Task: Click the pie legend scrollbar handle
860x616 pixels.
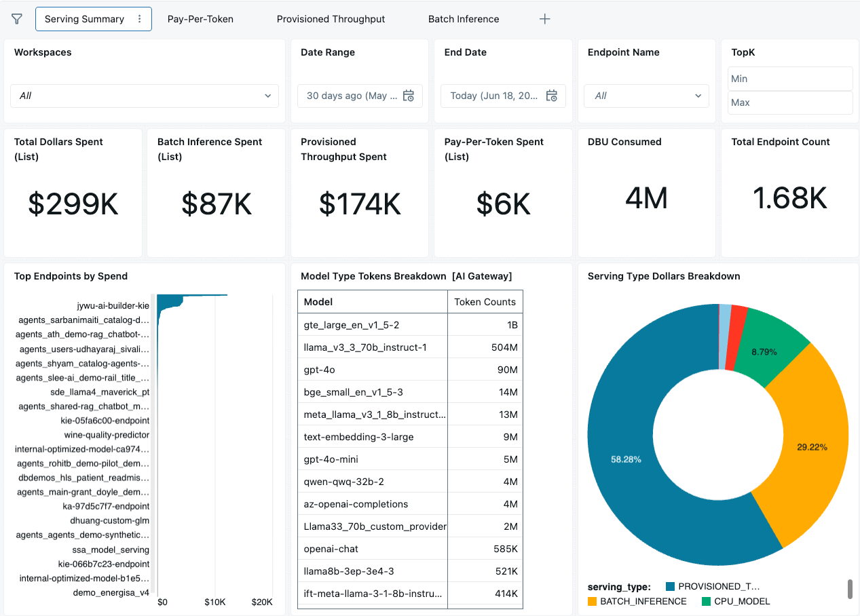Action: [x=850, y=589]
